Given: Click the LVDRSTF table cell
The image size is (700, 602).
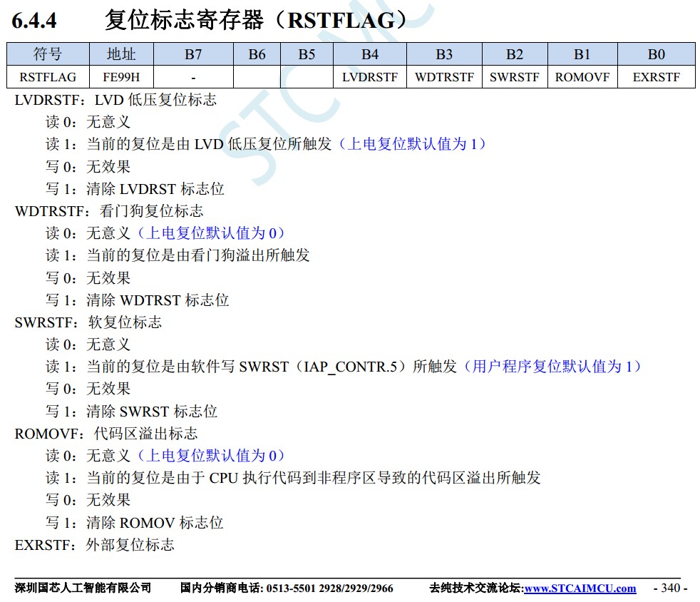Looking at the screenshot, I should pyautogui.click(x=370, y=77).
